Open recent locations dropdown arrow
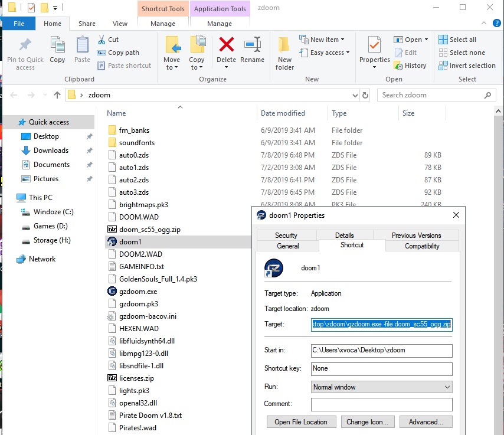 [x=45, y=95]
